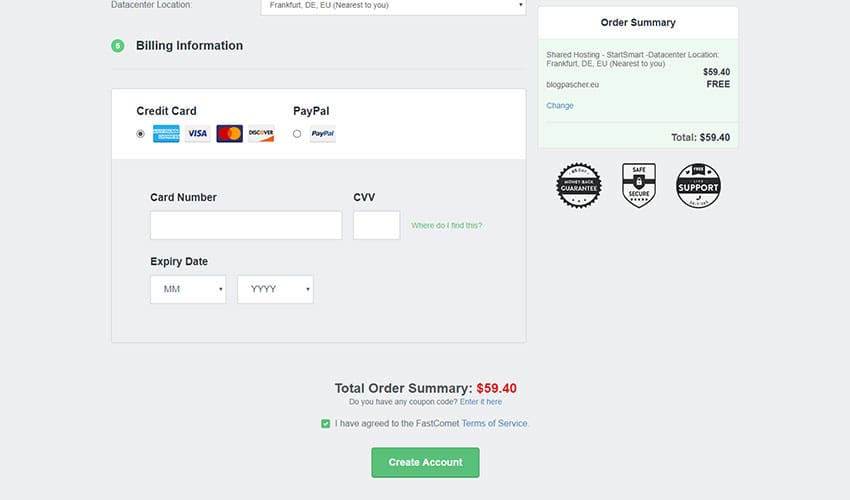Click the Mastercard logo icon
The image size is (850, 500).
[230, 134]
